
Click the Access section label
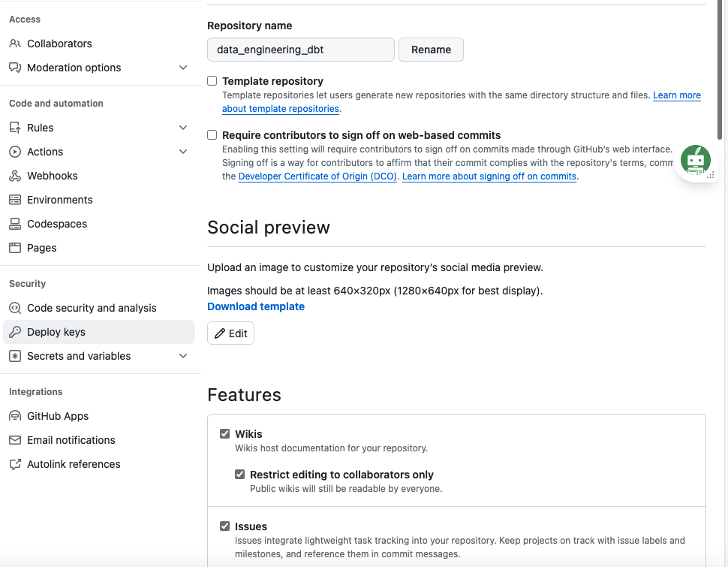tap(25, 20)
